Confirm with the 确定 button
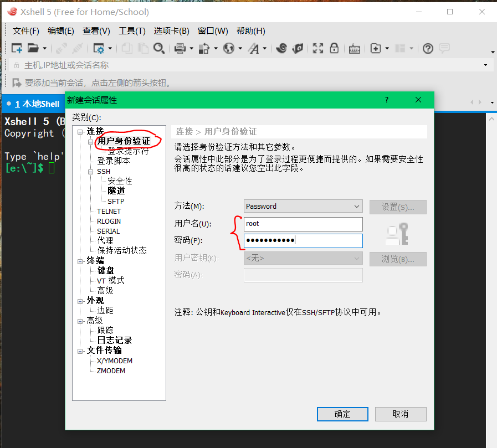 [x=342, y=414]
